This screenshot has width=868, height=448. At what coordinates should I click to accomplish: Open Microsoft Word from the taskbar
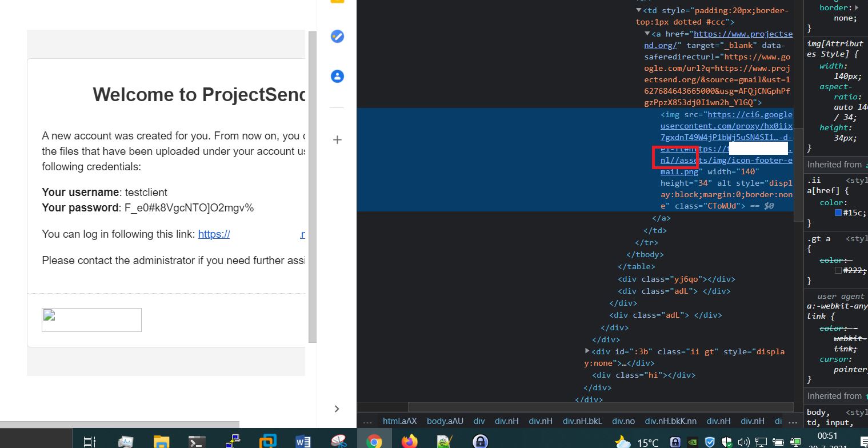(303, 441)
